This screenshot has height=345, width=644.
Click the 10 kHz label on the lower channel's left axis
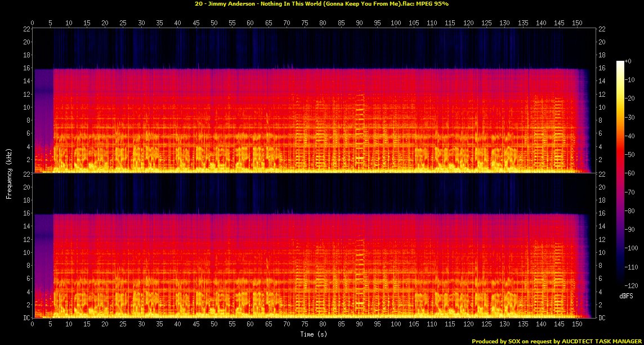[x=26, y=253]
